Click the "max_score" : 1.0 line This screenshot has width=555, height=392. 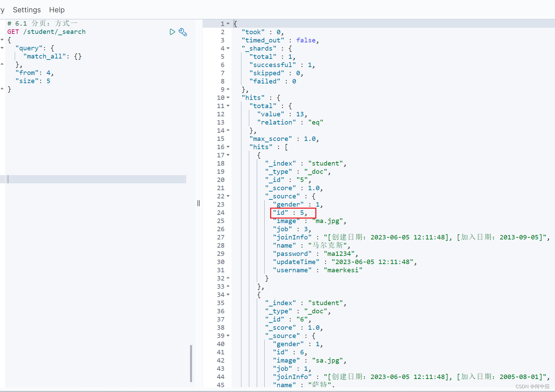284,139
